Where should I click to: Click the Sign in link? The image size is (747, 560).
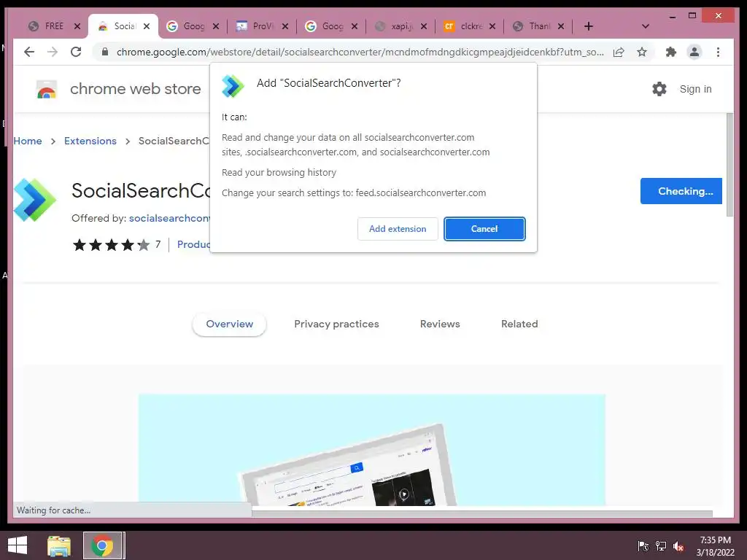695,89
